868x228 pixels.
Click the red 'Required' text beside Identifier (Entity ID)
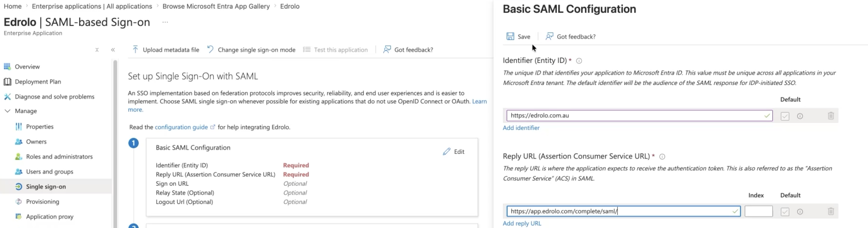pos(296,165)
